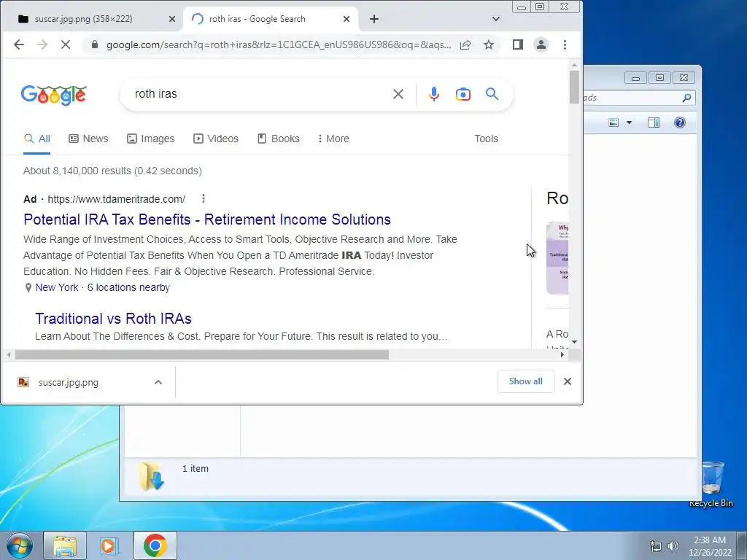Change view in Explorer window
This screenshot has width=747, height=560.
coord(614,122)
